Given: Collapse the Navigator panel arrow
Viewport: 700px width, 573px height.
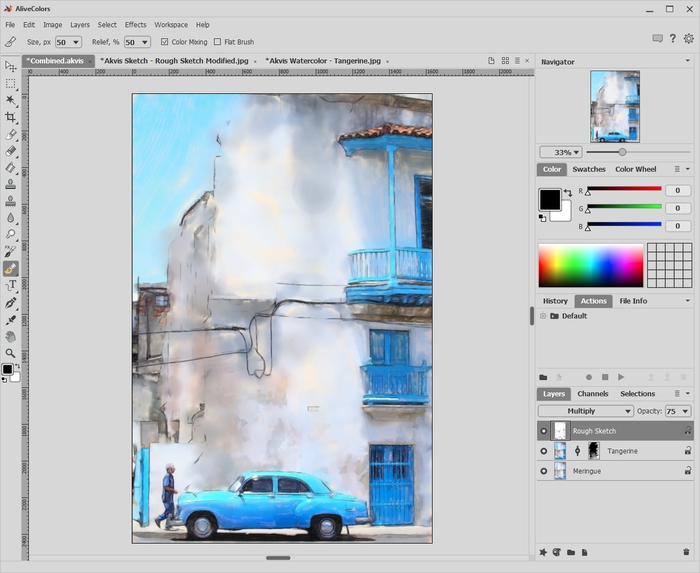Looking at the screenshot, I should tap(688, 61).
